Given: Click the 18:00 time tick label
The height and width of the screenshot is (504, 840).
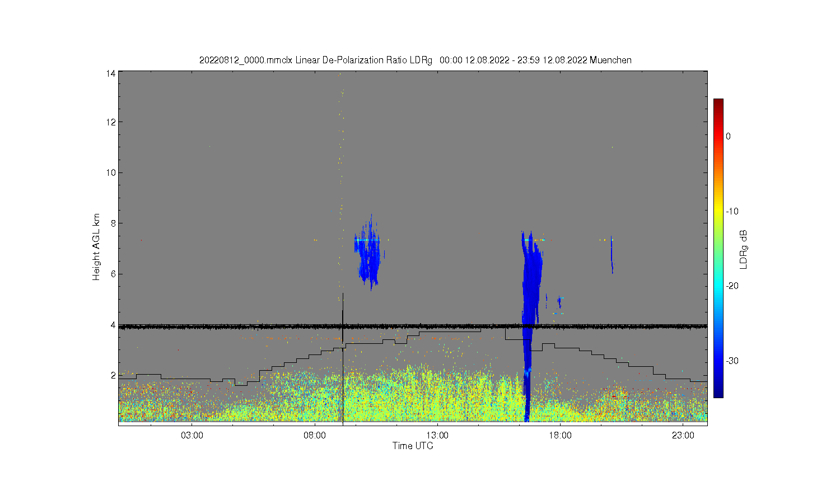Looking at the screenshot, I should tap(560, 435).
